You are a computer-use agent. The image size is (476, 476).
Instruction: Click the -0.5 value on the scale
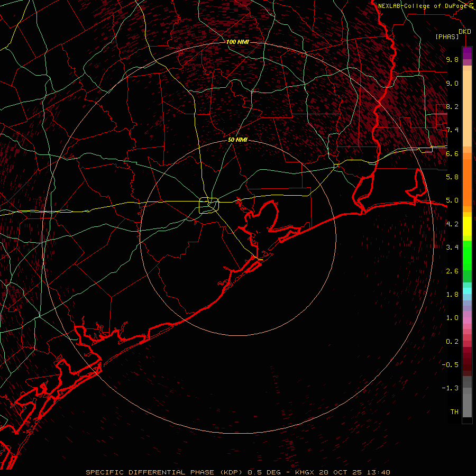click(x=450, y=364)
